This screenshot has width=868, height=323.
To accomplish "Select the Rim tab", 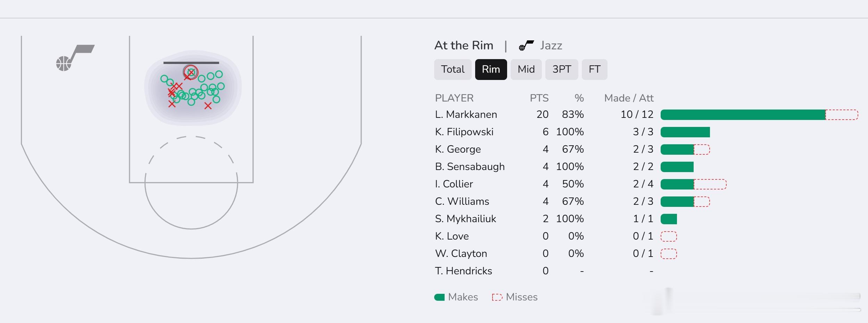I will click(491, 70).
